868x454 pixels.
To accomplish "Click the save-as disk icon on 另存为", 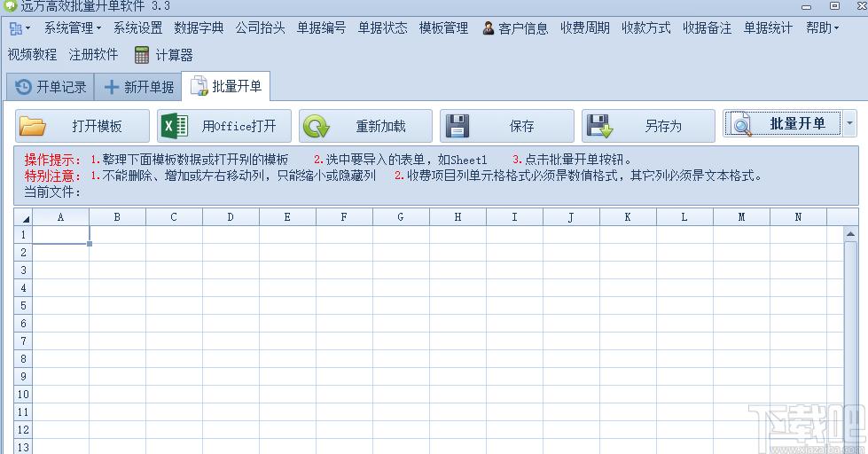I will click(x=600, y=126).
